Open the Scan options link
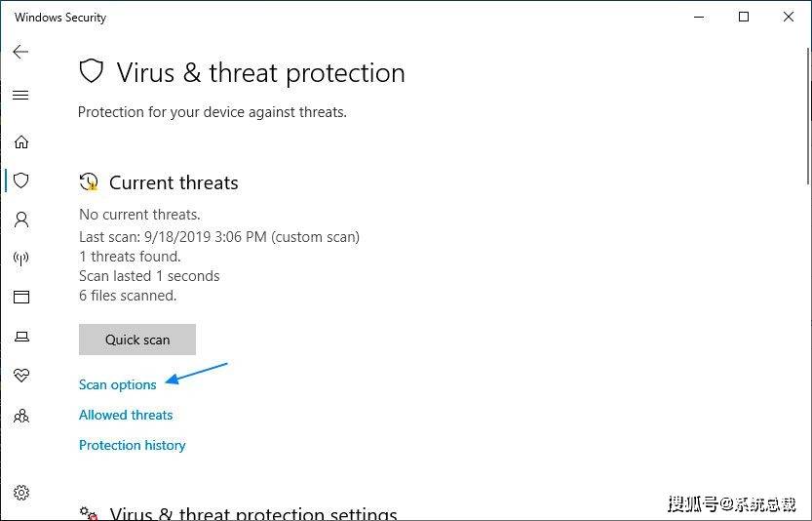The width and height of the screenshot is (812, 521). (118, 384)
